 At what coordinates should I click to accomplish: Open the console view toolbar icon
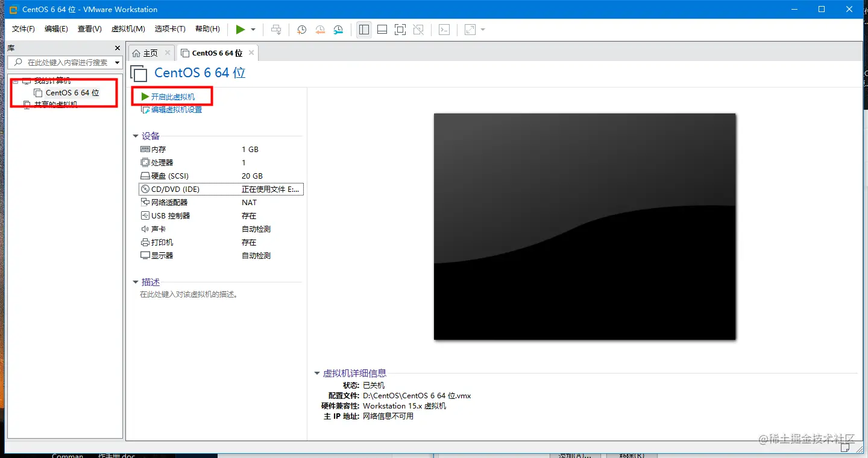pos(444,29)
